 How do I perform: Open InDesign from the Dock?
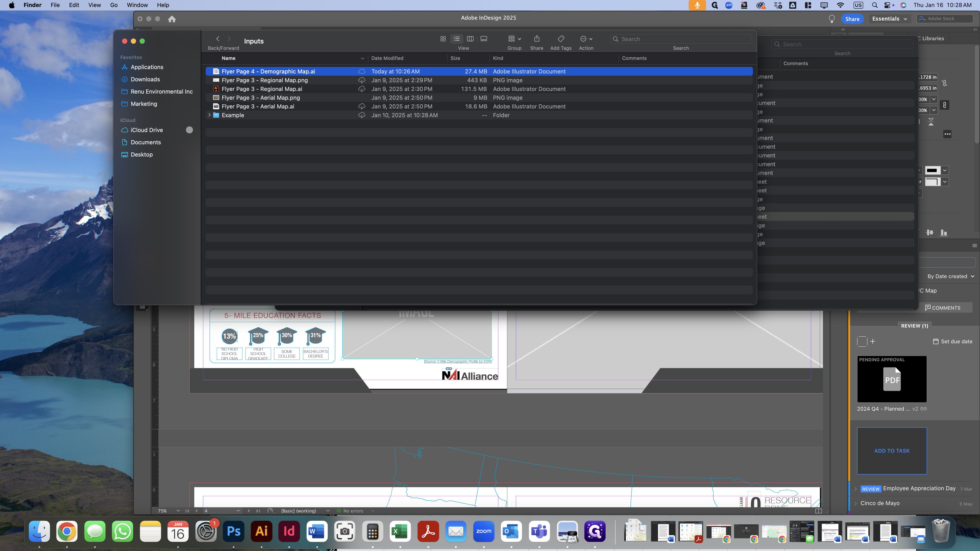(x=289, y=531)
